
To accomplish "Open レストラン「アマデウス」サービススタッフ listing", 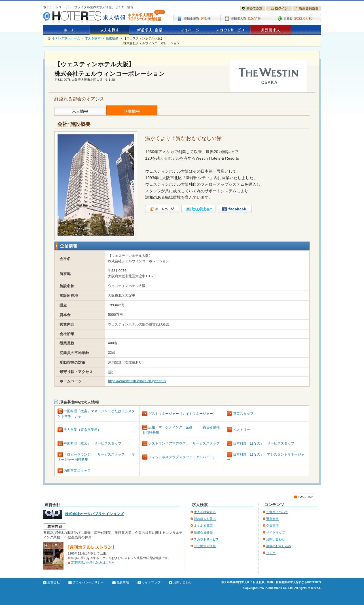I will pos(184,443).
